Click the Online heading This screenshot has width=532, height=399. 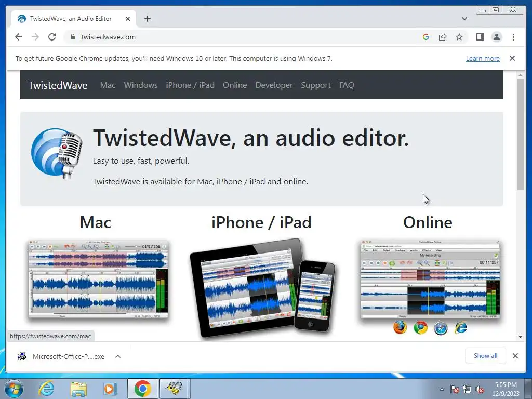point(428,222)
